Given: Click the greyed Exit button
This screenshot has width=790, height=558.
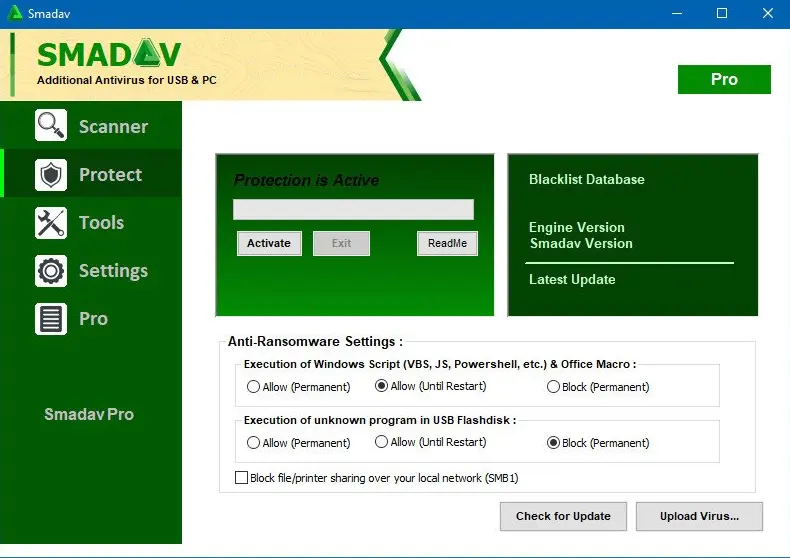Looking at the screenshot, I should 341,243.
